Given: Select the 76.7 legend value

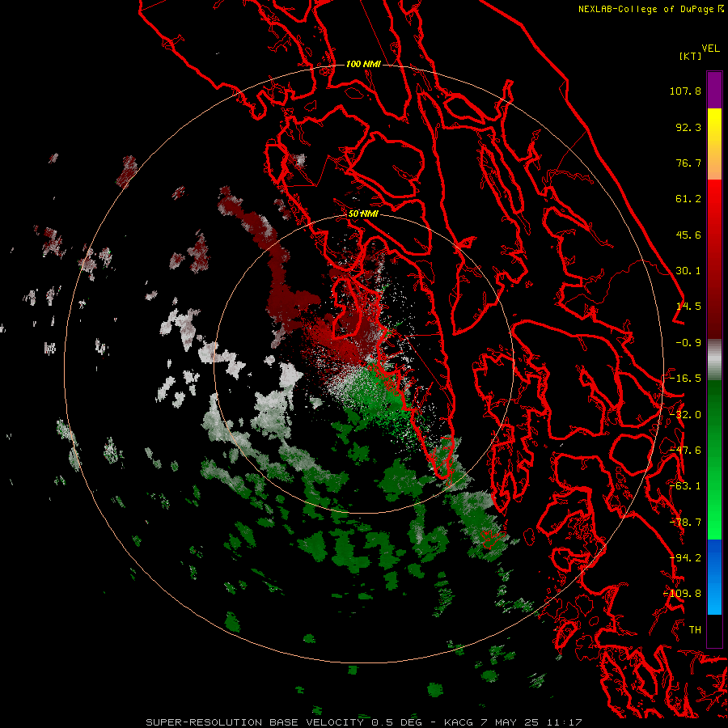Looking at the screenshot, I should [688, 163].
